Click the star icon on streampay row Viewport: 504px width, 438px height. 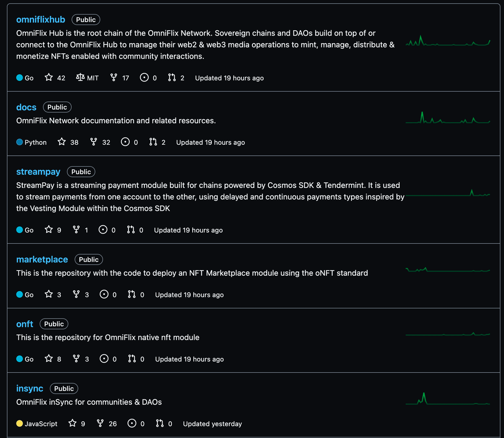pos(49,230)
